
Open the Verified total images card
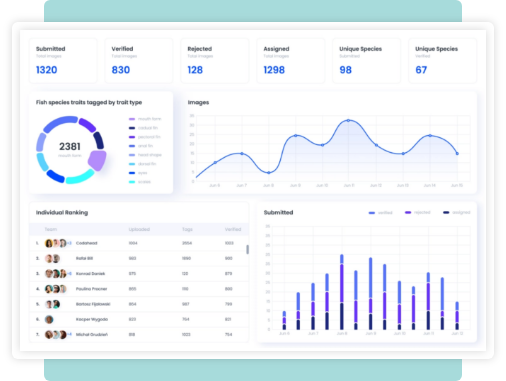139,61
